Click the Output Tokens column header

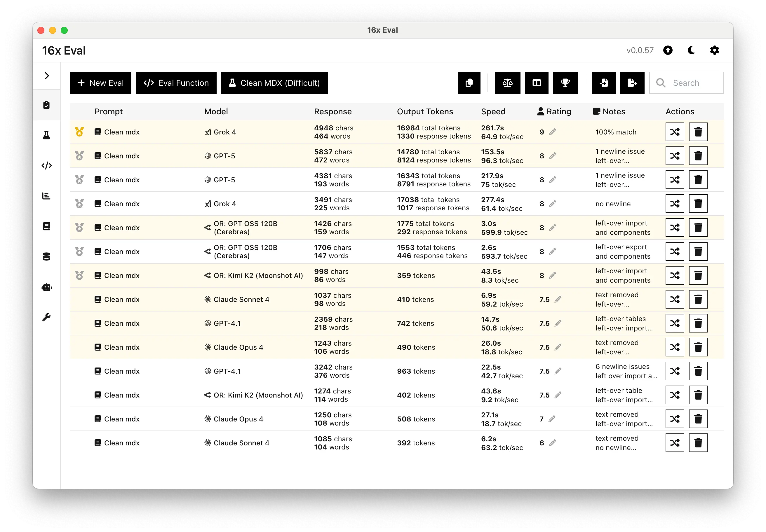[x=425, y=111]
